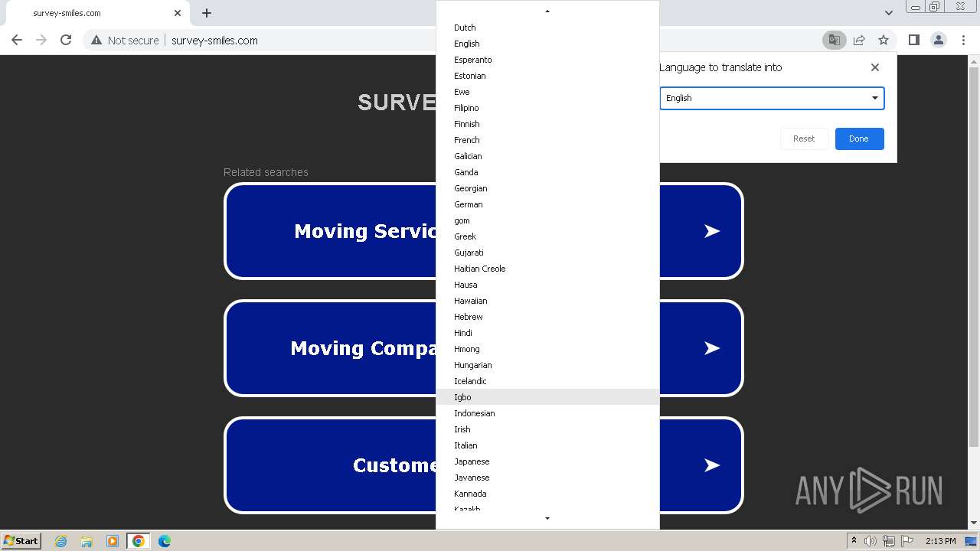
Task: Choose Hawaiian language option
Action: point(547,301)
